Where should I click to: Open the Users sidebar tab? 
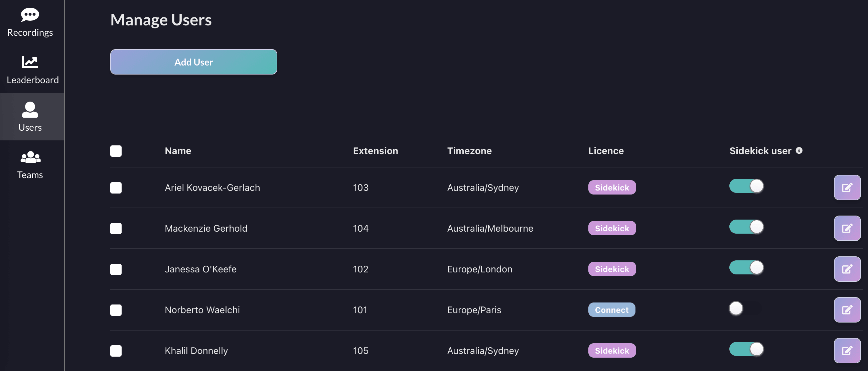30,117
